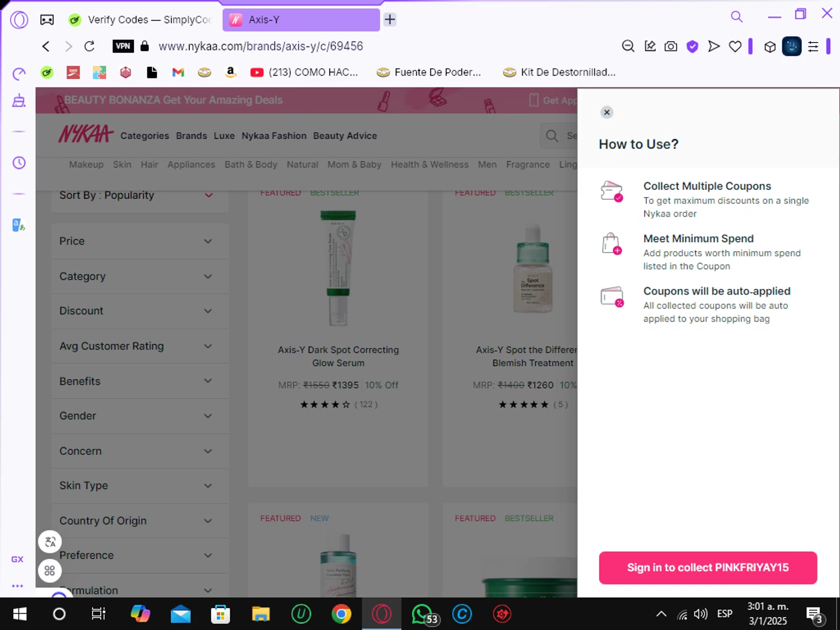Open Axis-Y Spot the Difference Blemish Treatment image
Screen dimensions: 840x630
[533, 270]
